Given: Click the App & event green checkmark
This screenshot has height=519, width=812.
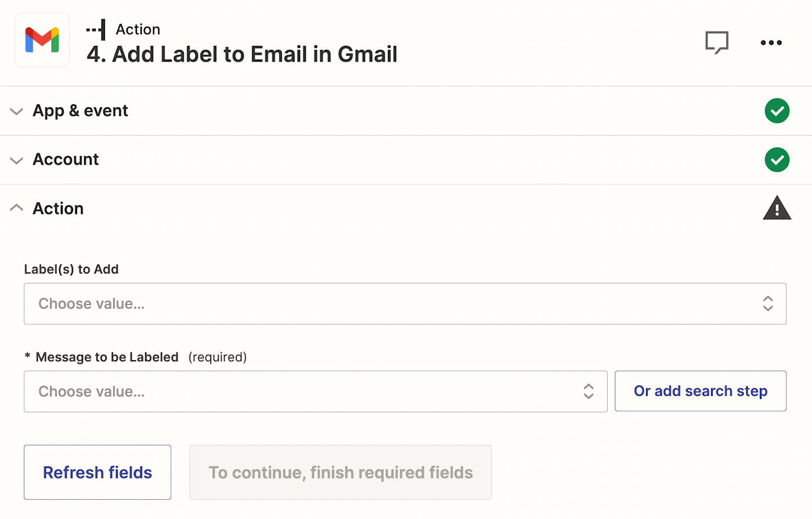Looking at the screenshot, I should point(777,111).
